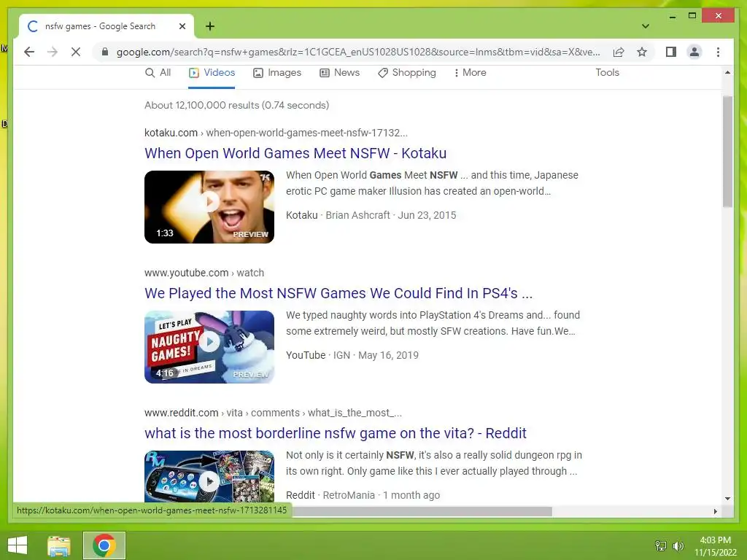This screenshot has width=747, height=560.
Task: Click the 'Reddit · RetroMania · 1 month ago' line
Action: (363, 495)
